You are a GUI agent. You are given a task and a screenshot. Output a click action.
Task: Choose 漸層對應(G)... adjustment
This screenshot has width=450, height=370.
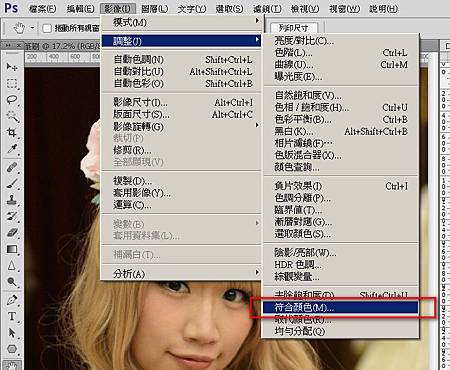[x=341, y=222]
